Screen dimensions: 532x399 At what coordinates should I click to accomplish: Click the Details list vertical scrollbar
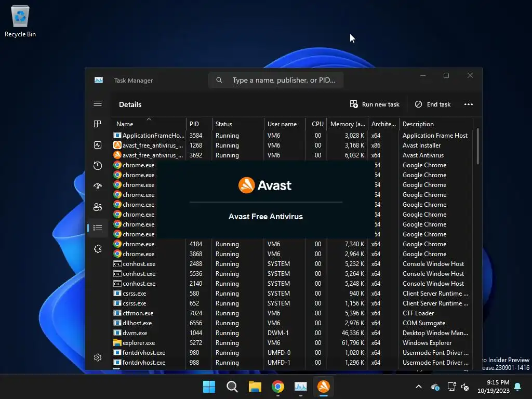click(478, 146)
